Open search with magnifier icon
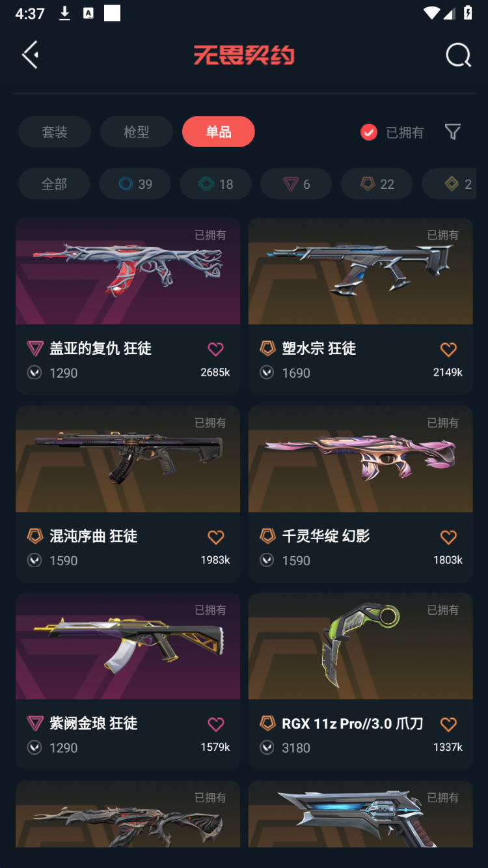This screenshot has height=868, width=488. pyautogui.click(x=458, y=55)
